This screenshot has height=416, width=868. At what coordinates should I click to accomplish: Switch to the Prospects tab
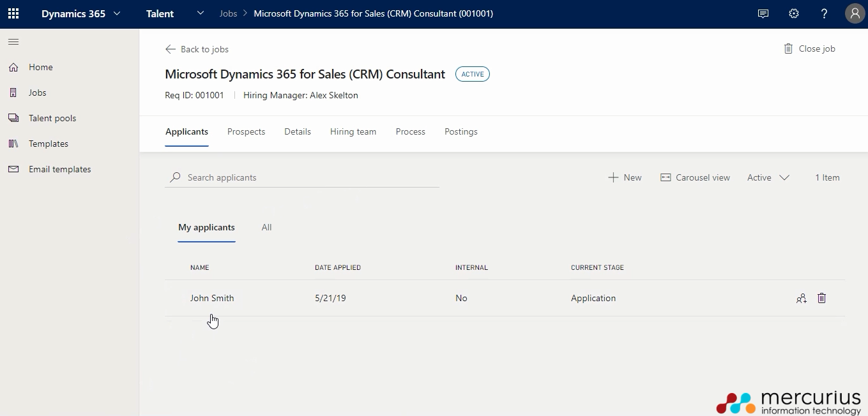pos(246,131)
